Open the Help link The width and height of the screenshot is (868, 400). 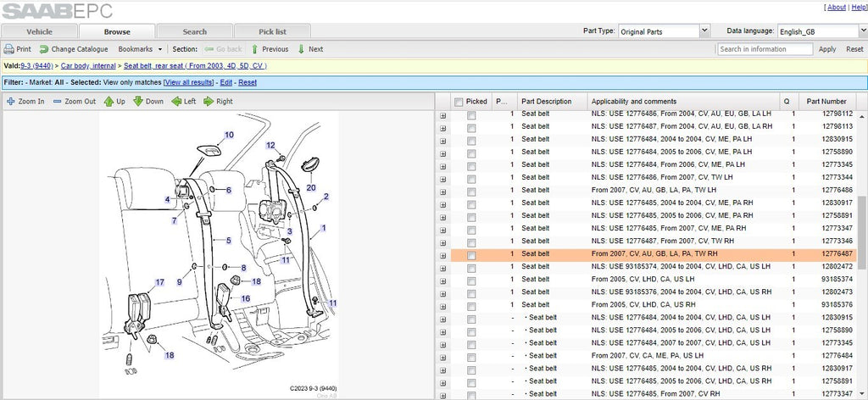pyautogui.click(x=860, y=7)
